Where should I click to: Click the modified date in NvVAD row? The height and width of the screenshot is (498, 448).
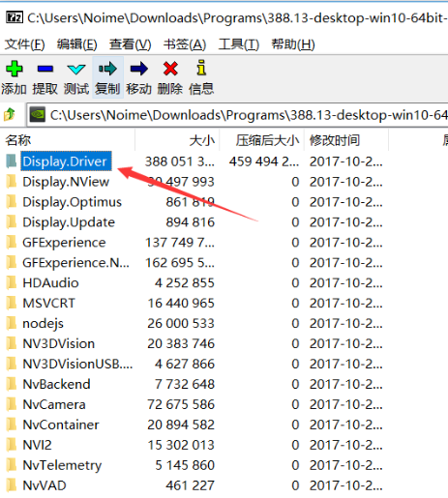pyautogui.click(x=346, y=485)
